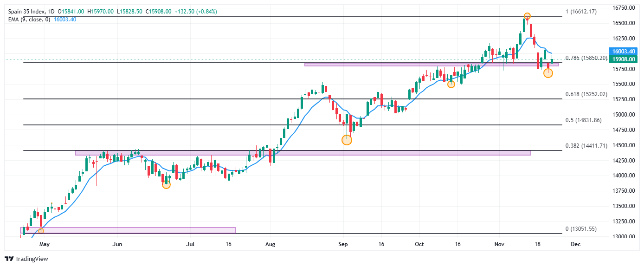Screen dimensions: 644x267
Task: Select the orange circle at the November peak
Action: [527, 16]
